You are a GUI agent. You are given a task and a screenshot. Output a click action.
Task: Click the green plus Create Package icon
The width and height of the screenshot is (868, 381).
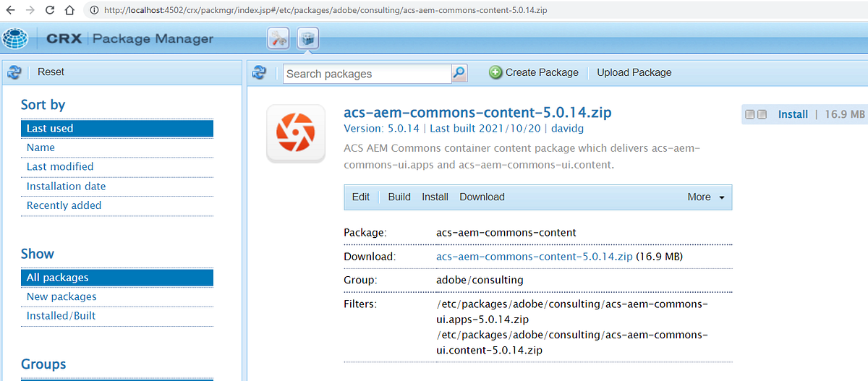pyautogui.click(x=495, y=72)
